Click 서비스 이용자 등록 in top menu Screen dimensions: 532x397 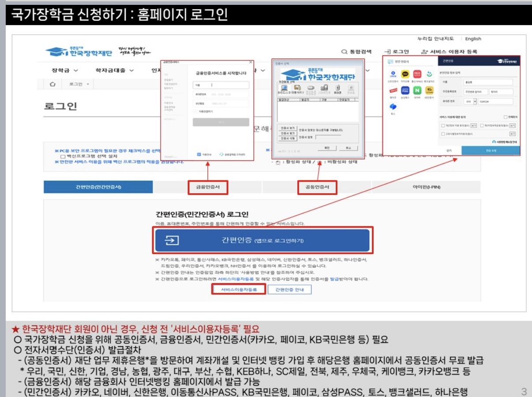[x=449, y=52]
